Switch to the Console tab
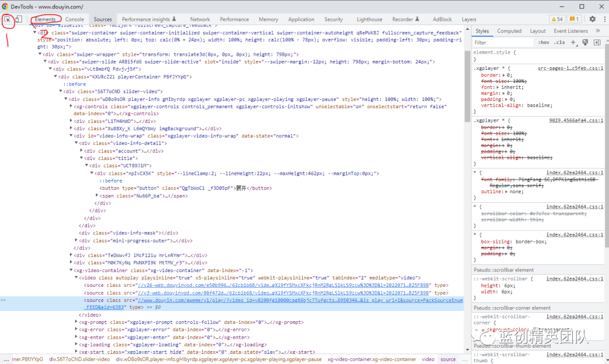 click(x=74, y=19)
